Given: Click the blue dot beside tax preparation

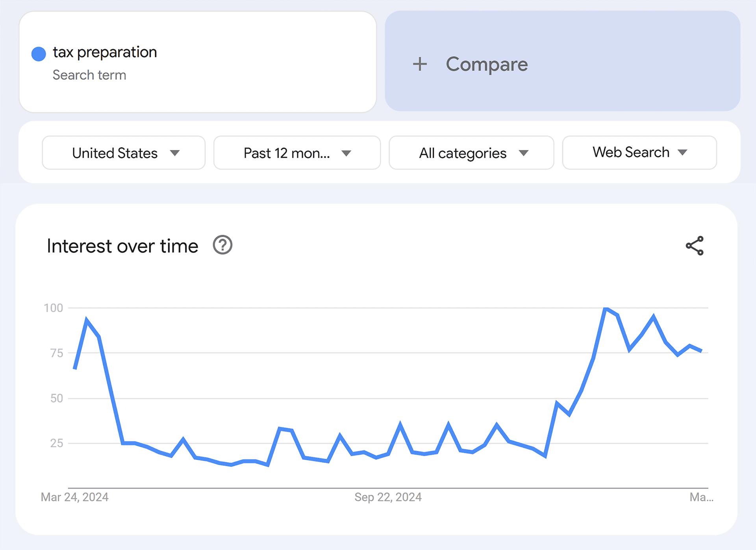Looking at the screenshot, I should tap(39, 54).
